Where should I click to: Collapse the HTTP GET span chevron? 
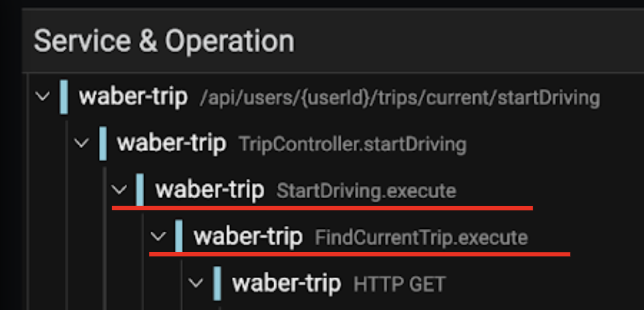click(196, 283)
